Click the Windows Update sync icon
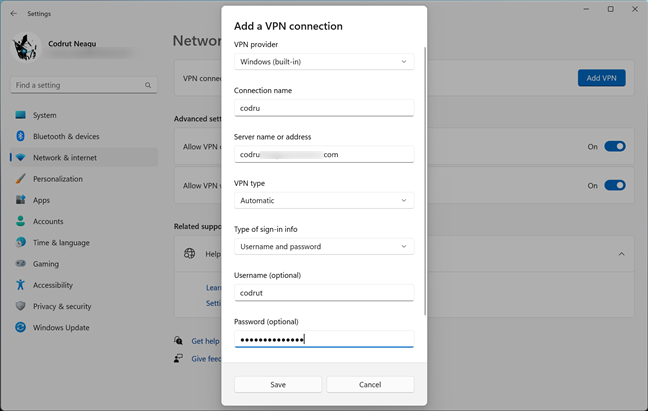Viewport: 648px width, 411px height. 20,327
